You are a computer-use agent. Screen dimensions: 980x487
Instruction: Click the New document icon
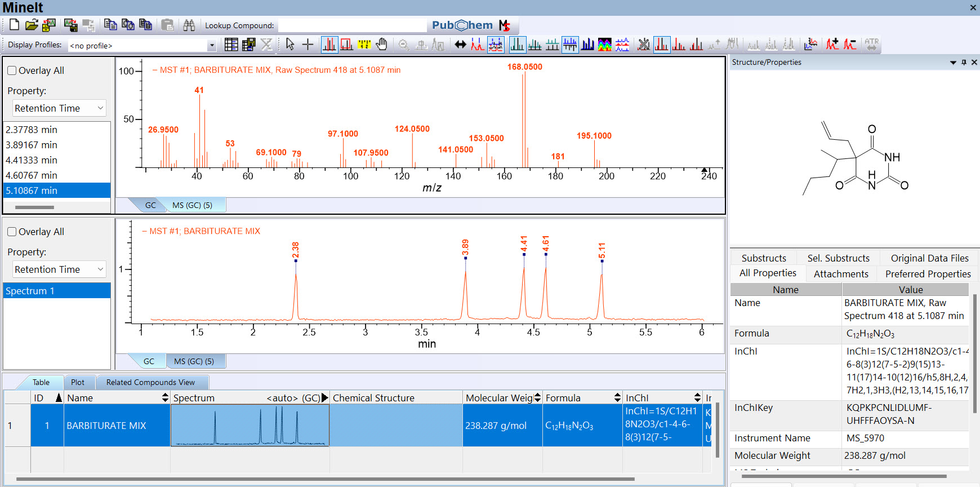14,25
